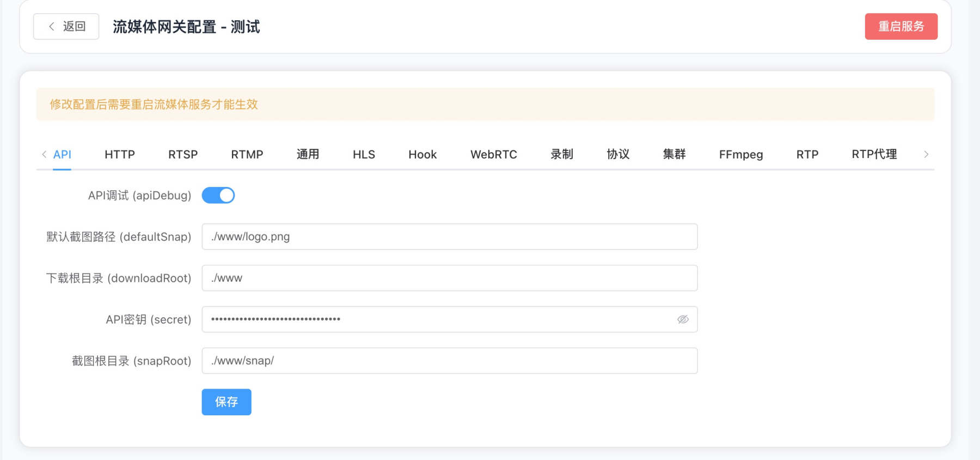Save settings with the 保存 button
980x460 pixels.
(x=226, y=402)
